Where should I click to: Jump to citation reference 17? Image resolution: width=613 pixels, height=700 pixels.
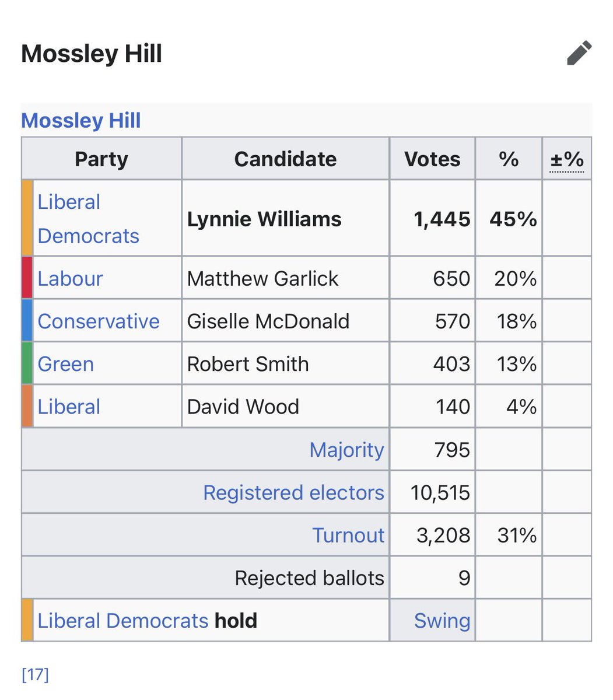(35, 675)
